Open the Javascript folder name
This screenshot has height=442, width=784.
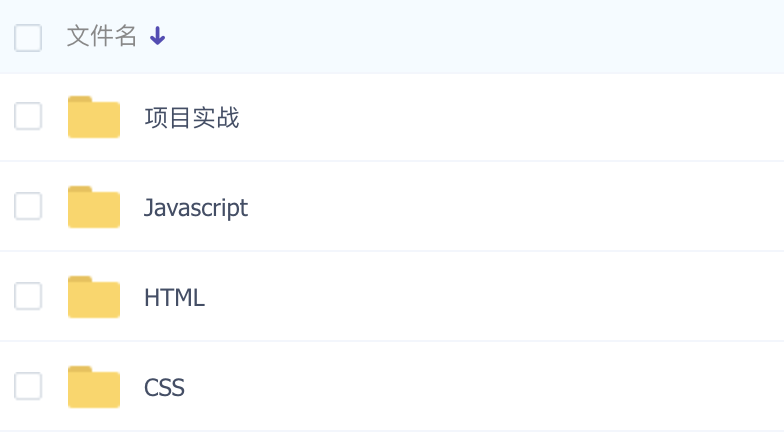(196, 208)
